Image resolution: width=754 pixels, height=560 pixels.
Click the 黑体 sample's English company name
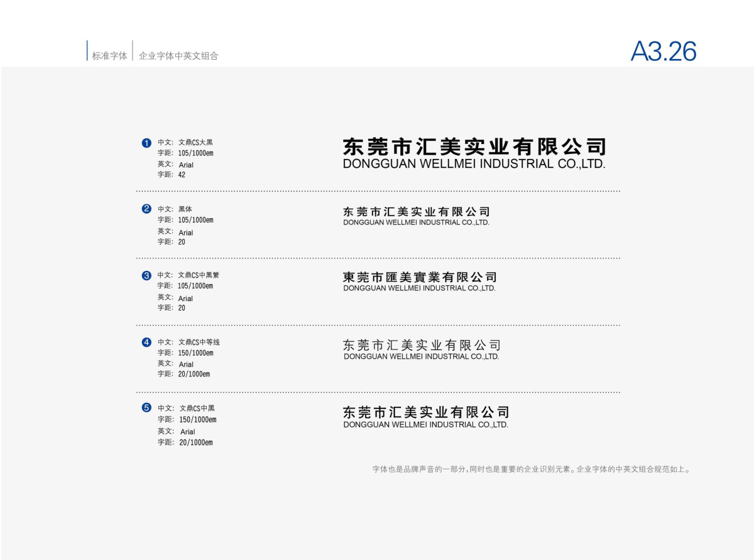tap(416, 222)
